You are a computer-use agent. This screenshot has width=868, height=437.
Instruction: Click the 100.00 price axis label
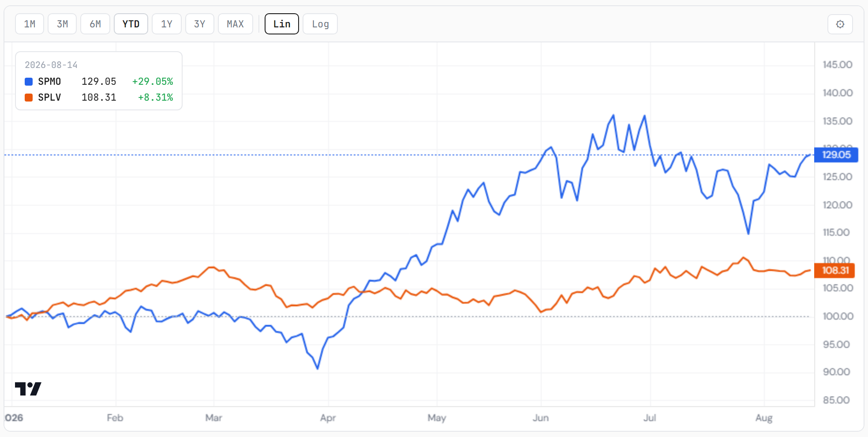click(x=838, y=316)
